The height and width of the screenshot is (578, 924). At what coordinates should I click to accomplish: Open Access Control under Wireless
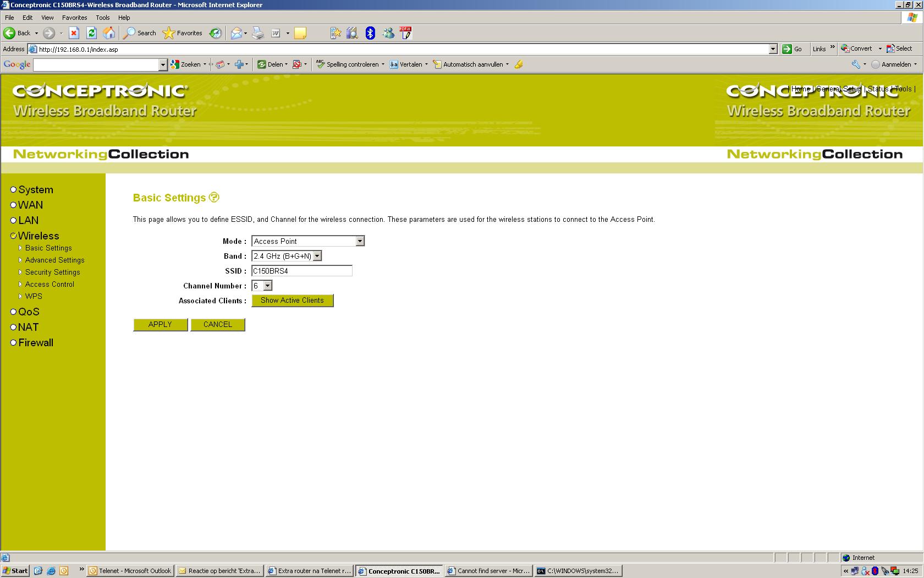coord(50,284)
